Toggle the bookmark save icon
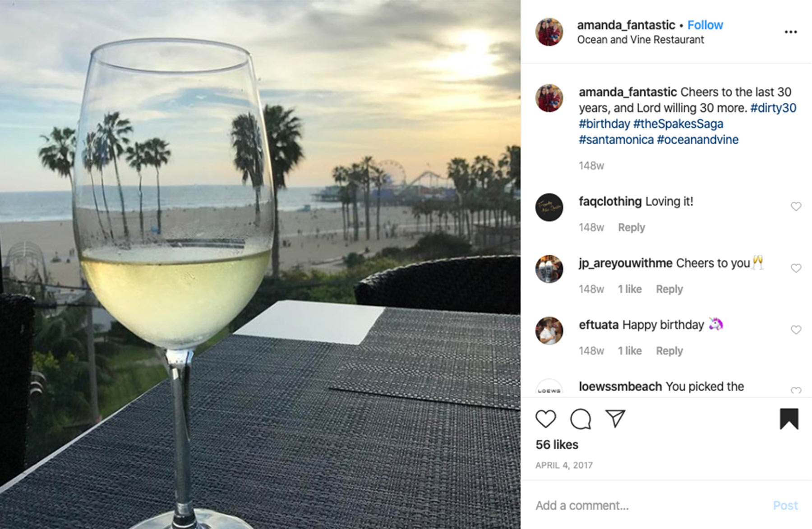The height and width of the screenshot is (529, 812). tap(789, 419)
